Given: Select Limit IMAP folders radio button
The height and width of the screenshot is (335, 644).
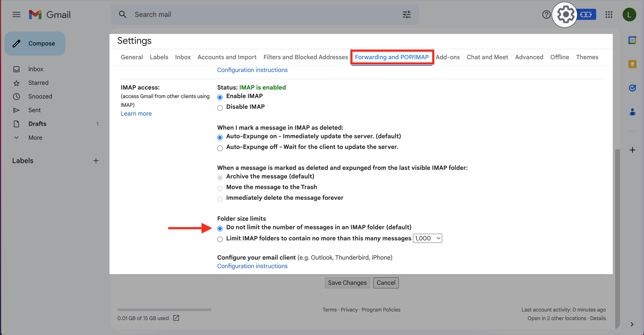Looking at the screenshot, I should click(220, 239).
